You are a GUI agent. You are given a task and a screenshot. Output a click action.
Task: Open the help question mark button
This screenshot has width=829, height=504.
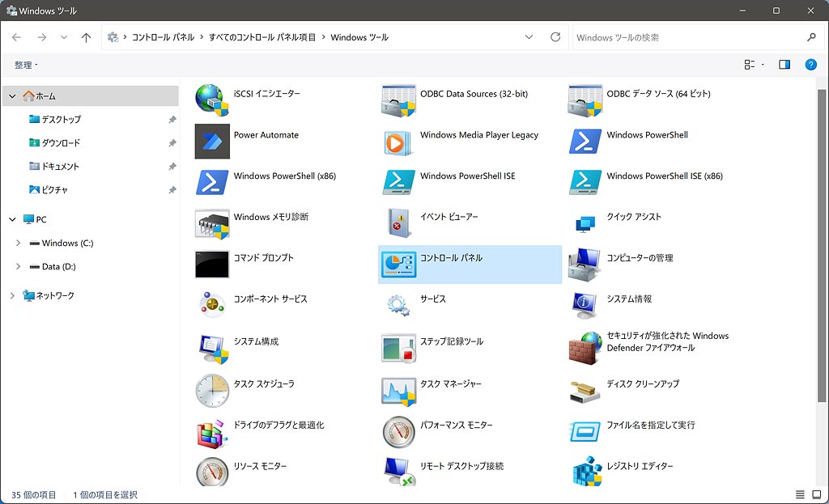coord(810,65)
